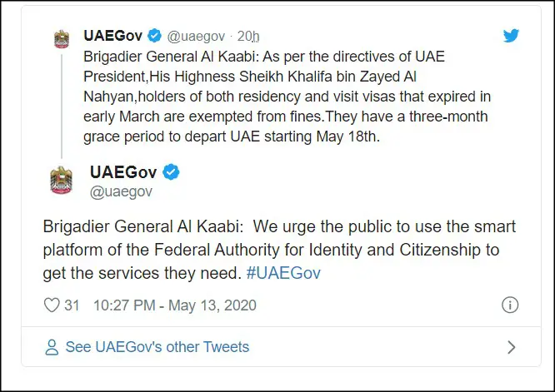Click main tweet text about smart platform
The width and height of the screenshot is (555, 392).
click(279, 250)
